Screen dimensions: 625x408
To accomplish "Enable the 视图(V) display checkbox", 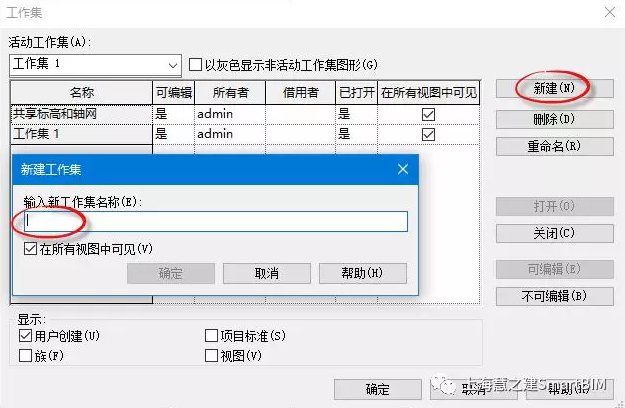I will tap(211, 355).
